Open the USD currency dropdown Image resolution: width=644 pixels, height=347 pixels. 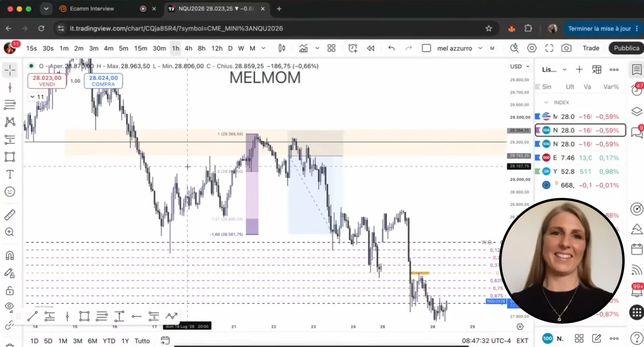tap(520, 66)
